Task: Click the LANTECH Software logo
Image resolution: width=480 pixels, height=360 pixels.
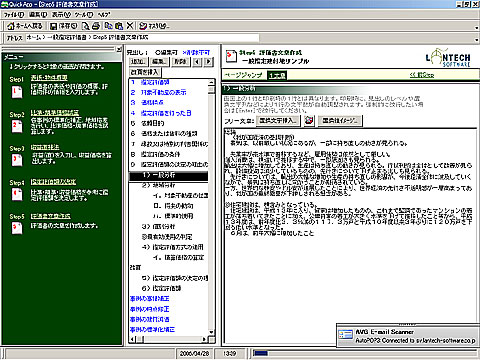Action: point(448,58)
